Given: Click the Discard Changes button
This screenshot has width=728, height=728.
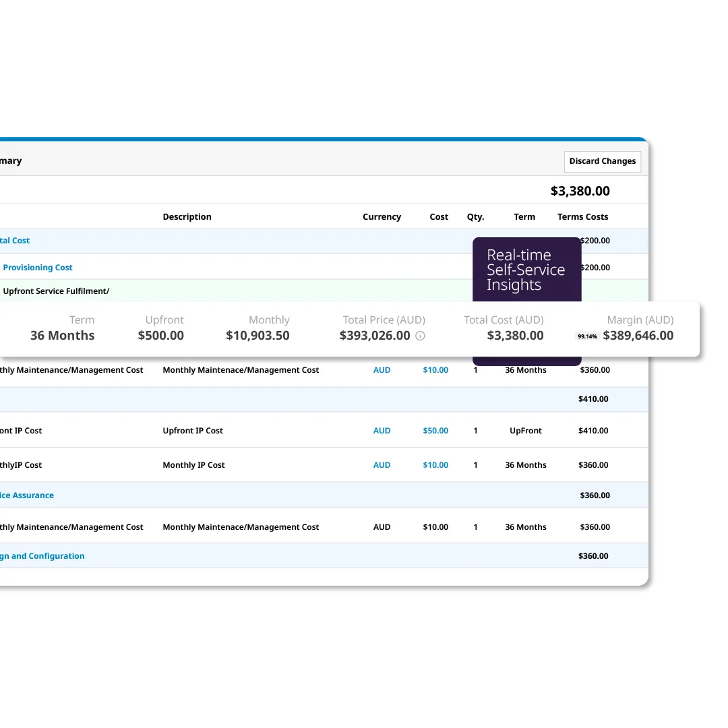Looking at the screenshot, I should tap(602, 161).
